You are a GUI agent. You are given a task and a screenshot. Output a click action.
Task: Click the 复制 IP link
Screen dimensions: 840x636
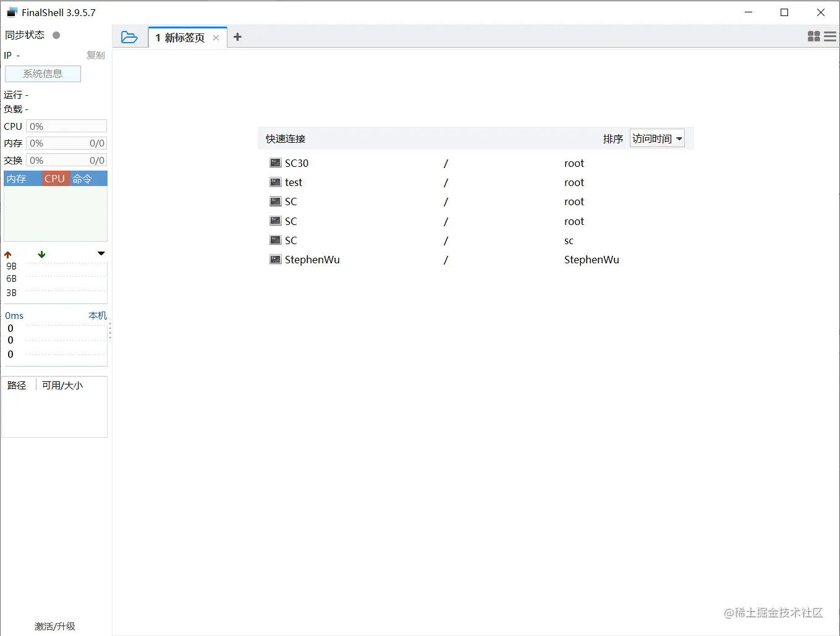(x=96, y=55)
